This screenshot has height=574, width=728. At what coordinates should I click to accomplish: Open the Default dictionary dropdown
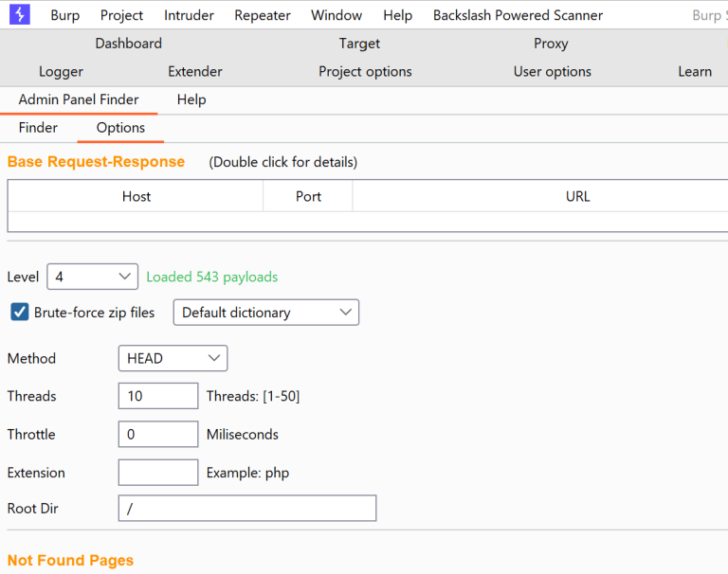pyautogui.click(x=266, y=313)
